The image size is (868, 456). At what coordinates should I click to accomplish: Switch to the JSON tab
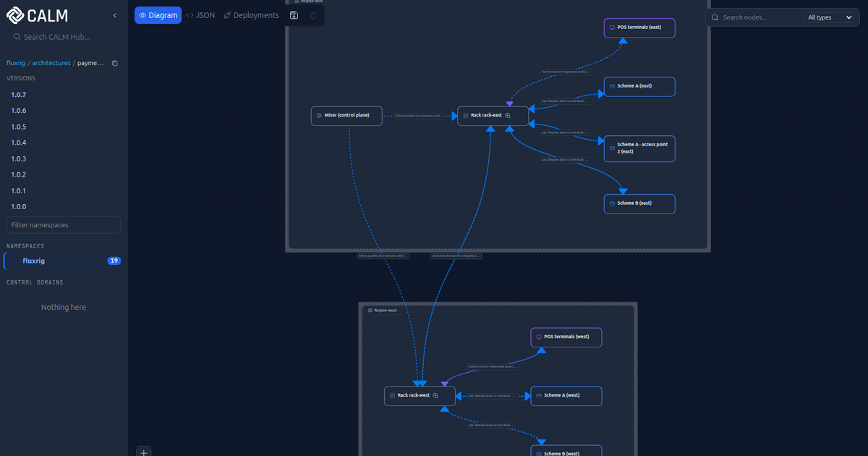click(200, 15)
